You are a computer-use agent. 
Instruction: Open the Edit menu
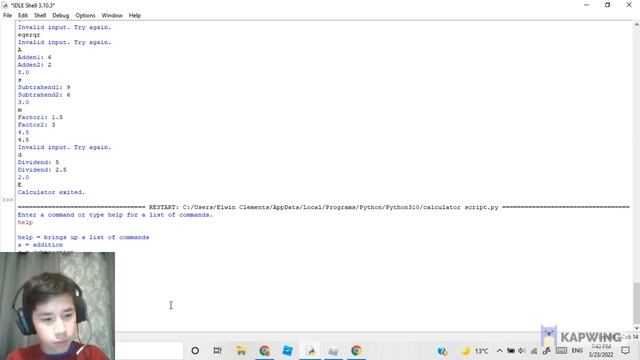(x=22, y=16)
